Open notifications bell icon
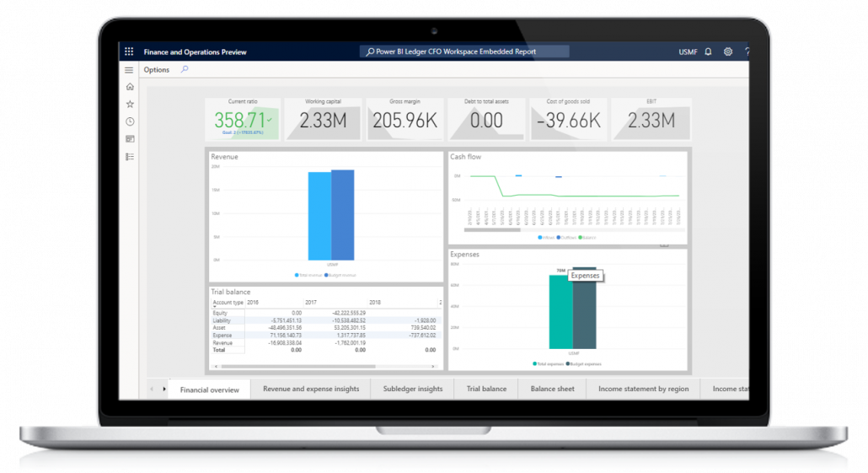The width and height of the screenshot is (868, 473). (x=708, y=51)
